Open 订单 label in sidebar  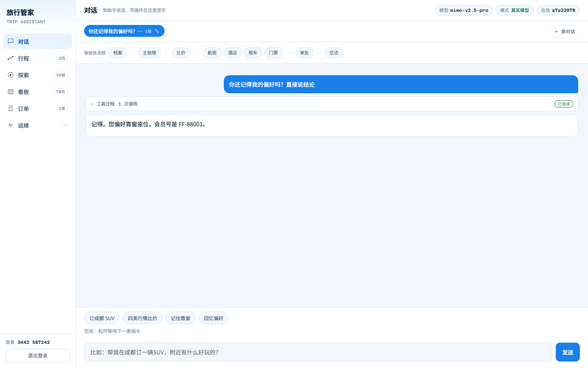(x=23, y=109)
